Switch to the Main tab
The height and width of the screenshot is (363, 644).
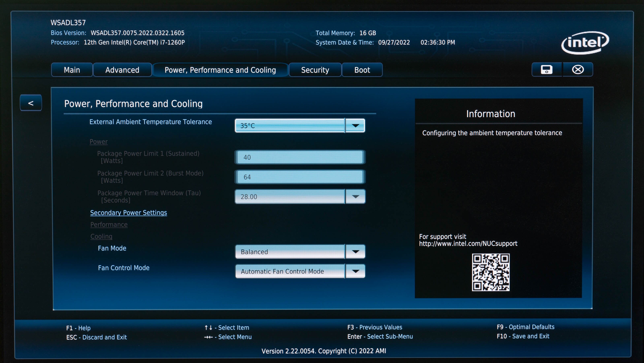click(72, 70)
